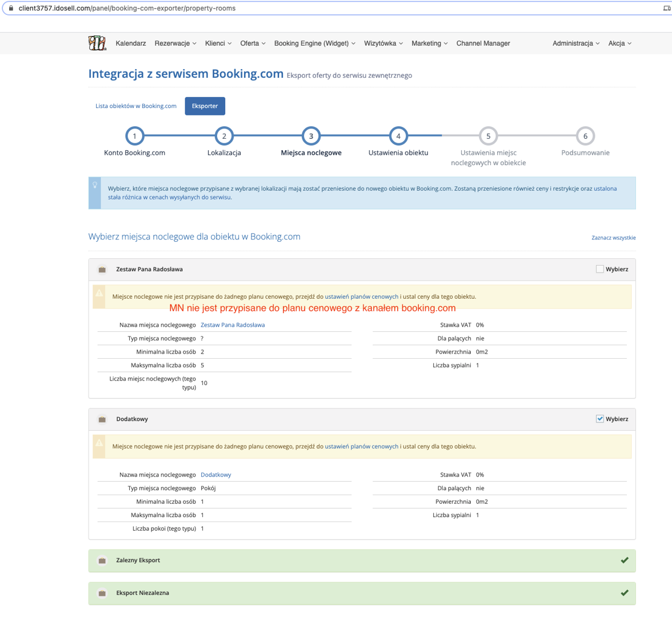Click the Eksporter button
Viewport: 672px width, 617px height.
pos(205,106)
